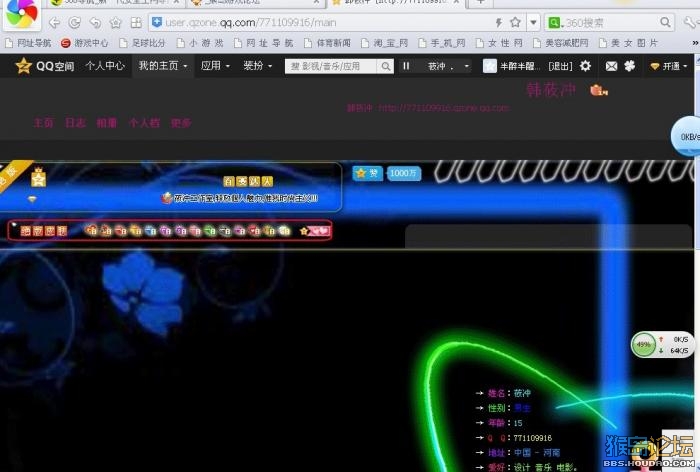
Task: Open the 更多 tab of the space
Action: pos(181,123)
